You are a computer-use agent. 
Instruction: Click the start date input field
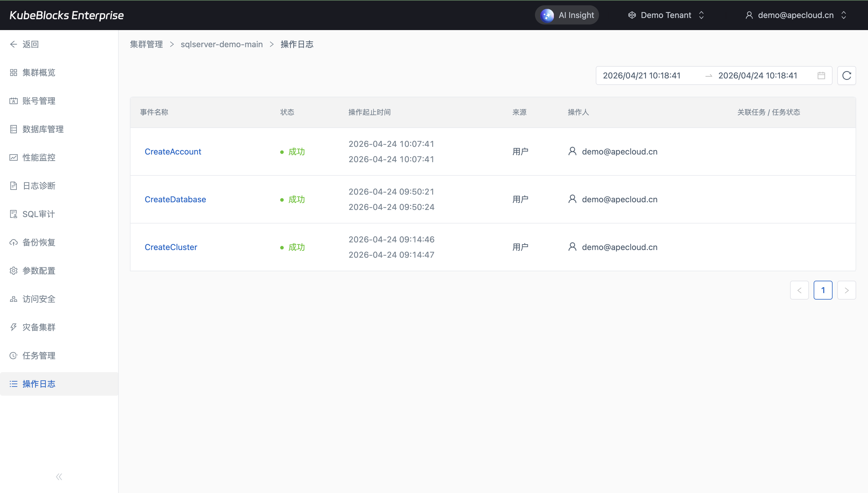642,75
